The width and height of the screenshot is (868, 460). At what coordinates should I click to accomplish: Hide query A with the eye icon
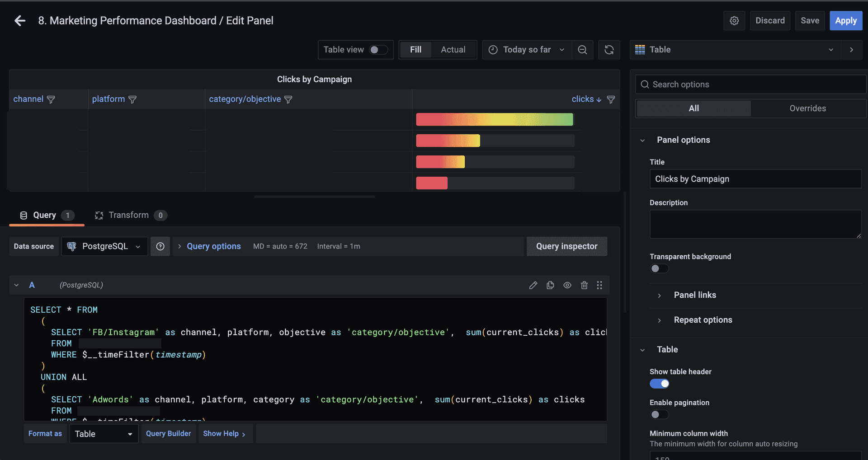pyautogui.click(x=567, y=285)
